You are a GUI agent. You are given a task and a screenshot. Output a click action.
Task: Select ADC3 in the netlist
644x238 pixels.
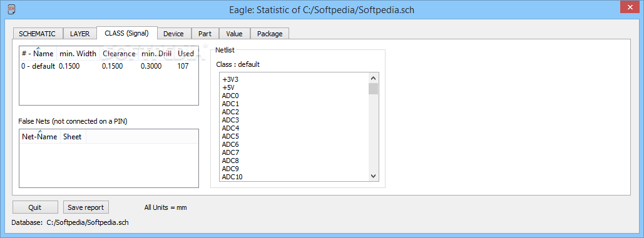pyautogui.click(x=230, y=120)
